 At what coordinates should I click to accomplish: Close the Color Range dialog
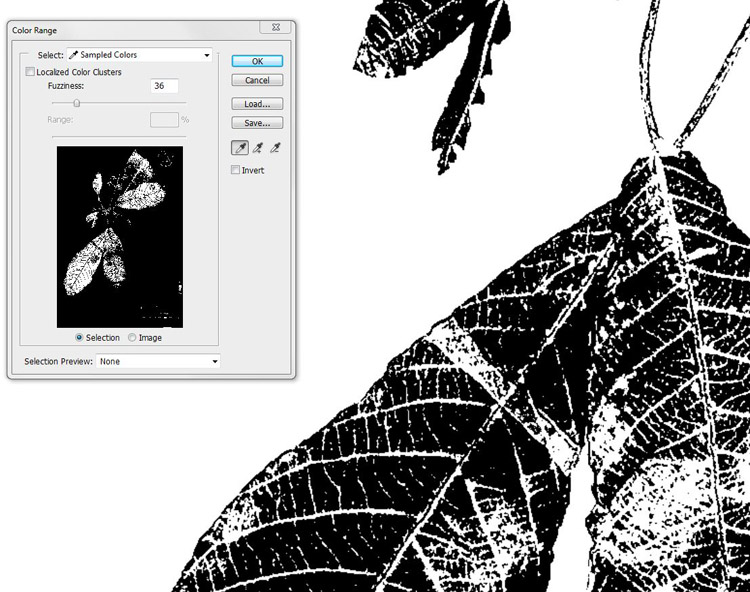coord(276,27)
